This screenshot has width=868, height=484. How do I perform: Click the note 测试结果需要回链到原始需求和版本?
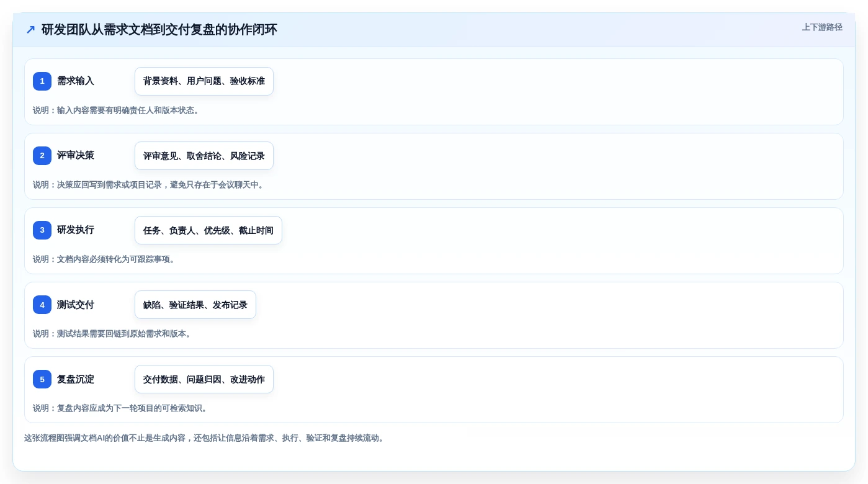[112, 334]
